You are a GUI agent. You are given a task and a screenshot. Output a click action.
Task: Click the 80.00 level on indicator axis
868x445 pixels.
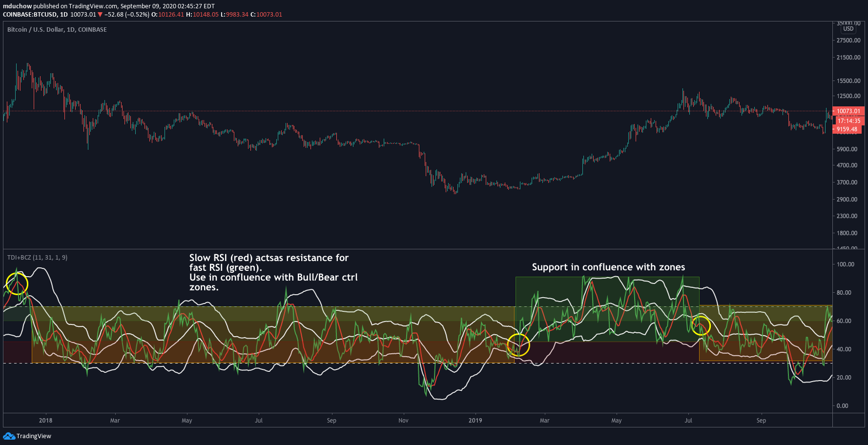(x=844, y=293)
